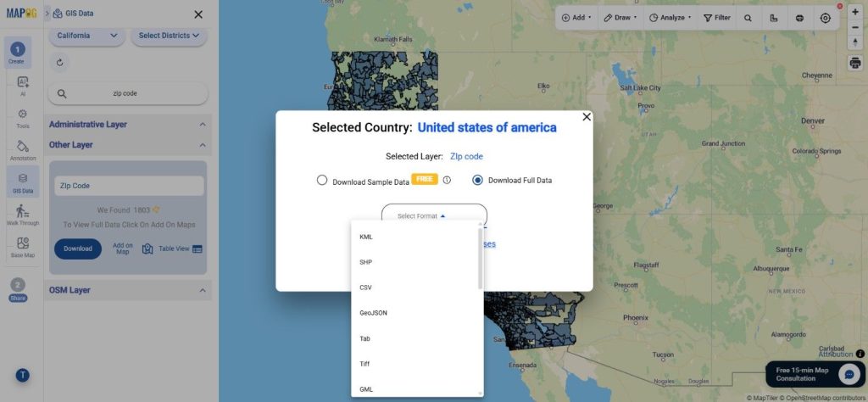Image resolution: width=868 pixels, height=402 pixels.
Task: Open the map search tool
Action: tap(748, 18)
